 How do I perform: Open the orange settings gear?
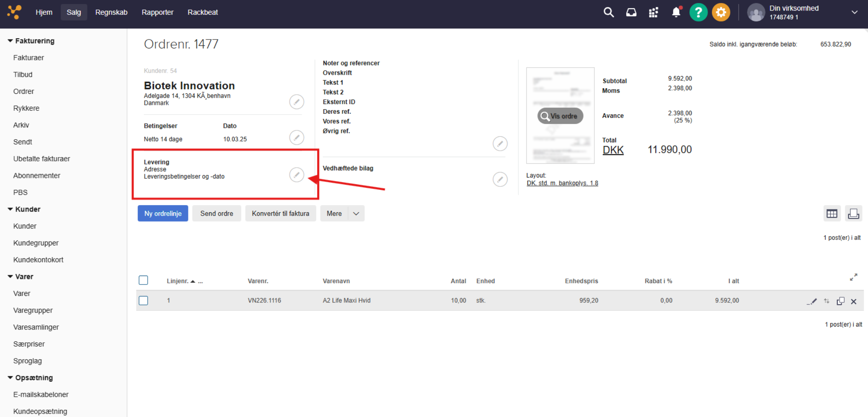(720, 12)
